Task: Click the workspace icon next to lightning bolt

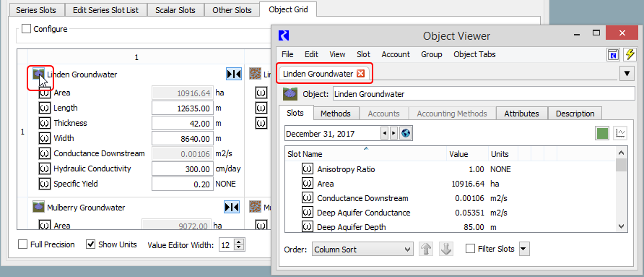Action: [x=613, y=54]
